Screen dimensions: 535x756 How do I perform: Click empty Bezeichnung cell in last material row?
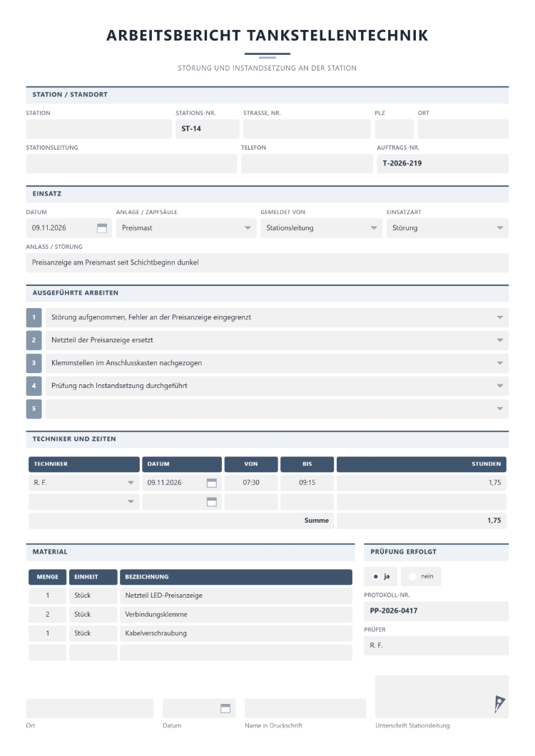pos(236,653)
